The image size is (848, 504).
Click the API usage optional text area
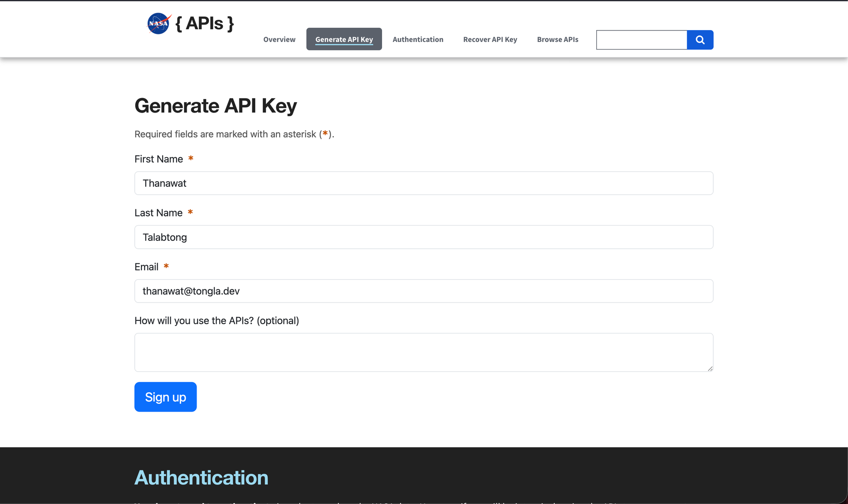pos(424,352)
